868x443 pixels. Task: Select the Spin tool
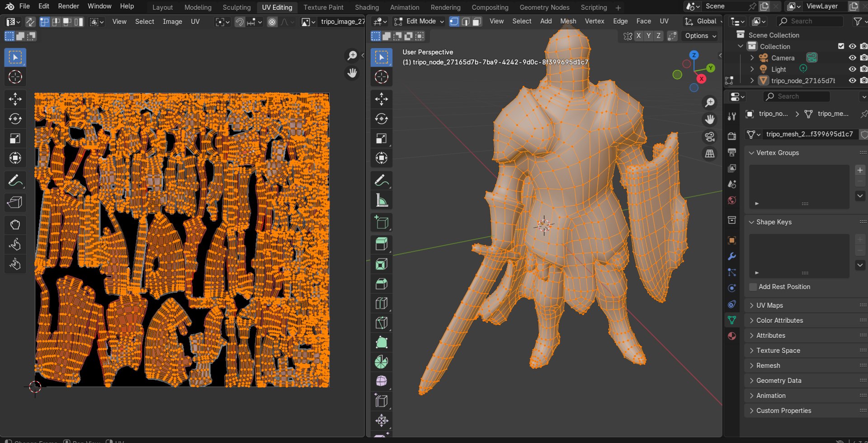tap(381, 362)
